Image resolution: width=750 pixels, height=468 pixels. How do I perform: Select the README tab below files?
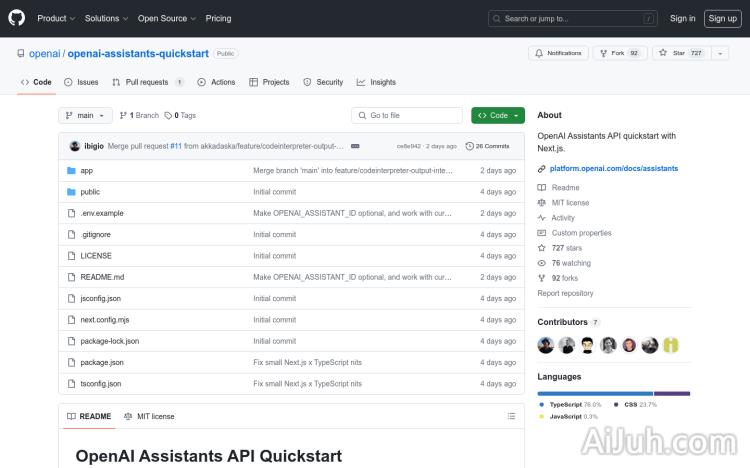(x=89, y=416)
